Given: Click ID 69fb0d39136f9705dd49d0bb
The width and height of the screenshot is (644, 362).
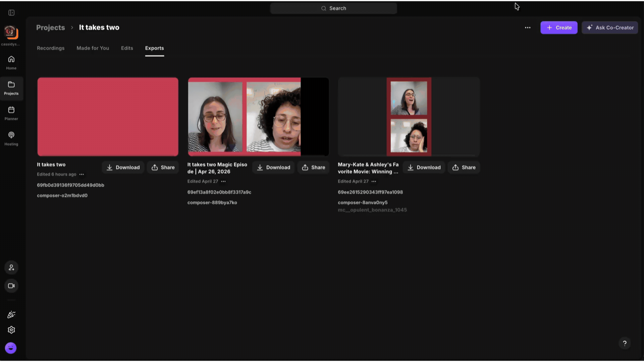Looking at the screenshot, I should [70, 185].
